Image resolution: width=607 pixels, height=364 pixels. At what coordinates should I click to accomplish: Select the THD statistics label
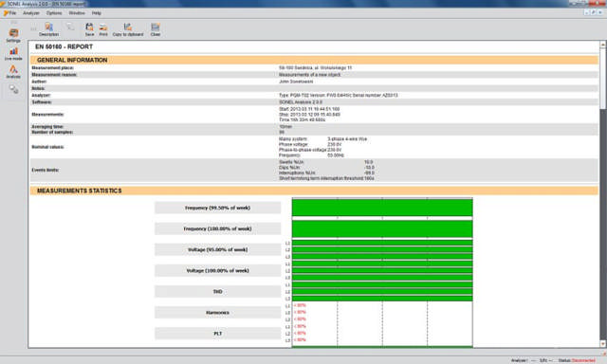pyautogui.click(x=217, y=292)
